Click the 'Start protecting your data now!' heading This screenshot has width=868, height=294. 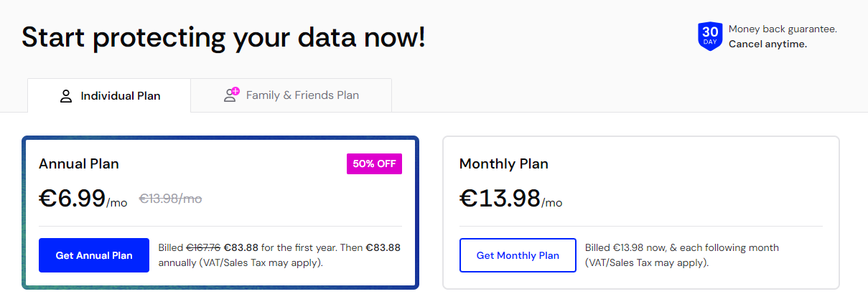tap(223, 37)
